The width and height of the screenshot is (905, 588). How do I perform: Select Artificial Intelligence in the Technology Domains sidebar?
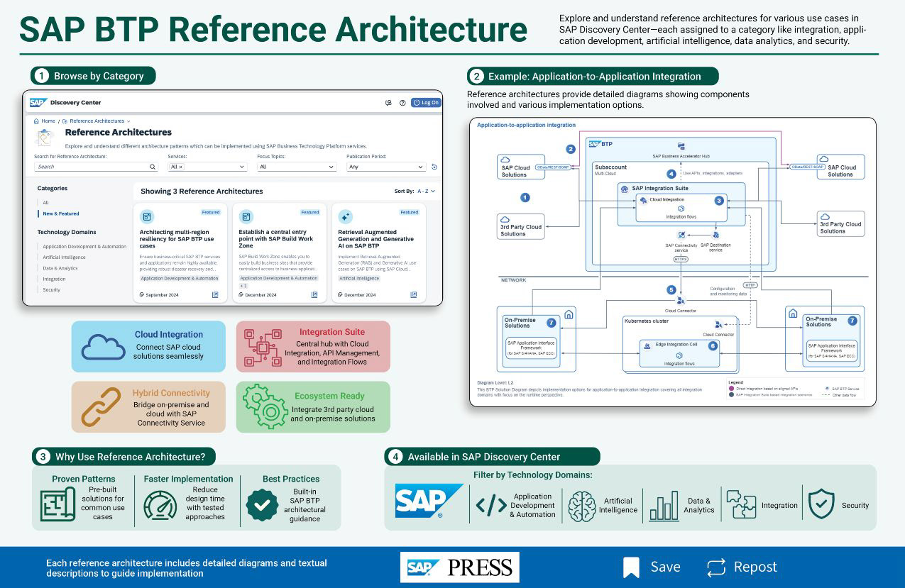coord(64,257)
